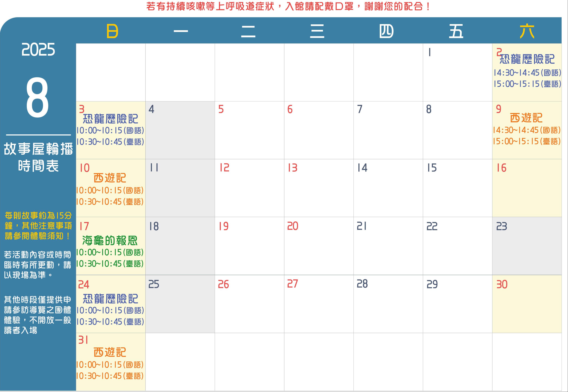This screenshot has height=392, width=568.
Task: Click sidebar note 其他時段僅提供申
Action: coord(38,300)
